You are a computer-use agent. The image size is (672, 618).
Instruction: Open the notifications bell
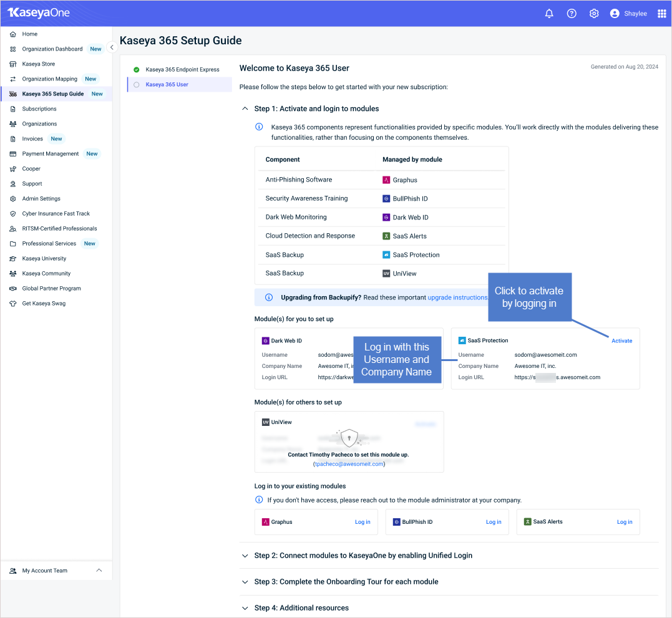coord(549,14)
